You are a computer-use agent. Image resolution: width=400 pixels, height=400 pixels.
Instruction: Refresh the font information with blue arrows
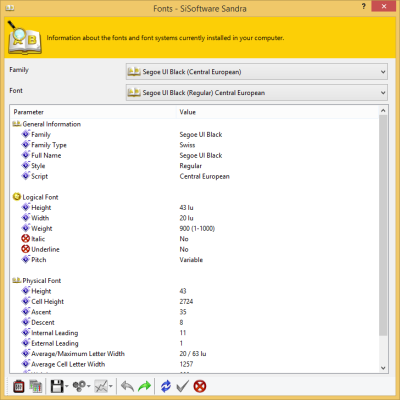pos(166,386)
